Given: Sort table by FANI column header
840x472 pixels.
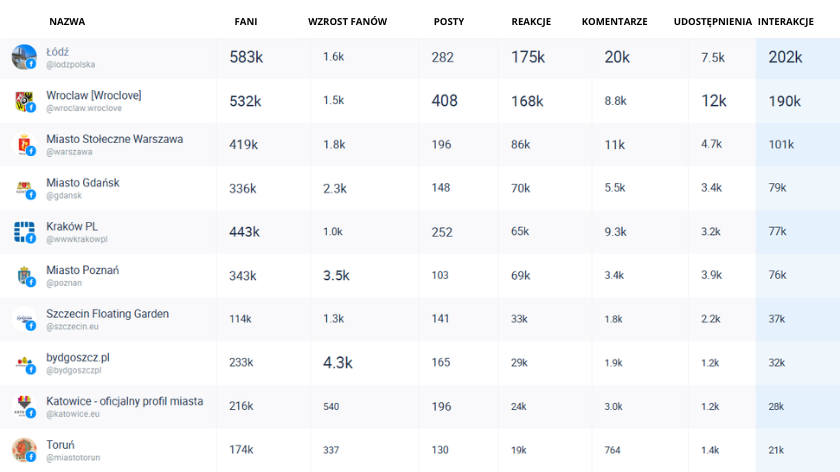Looking at the screenshot, I should [x=246, y=22].
